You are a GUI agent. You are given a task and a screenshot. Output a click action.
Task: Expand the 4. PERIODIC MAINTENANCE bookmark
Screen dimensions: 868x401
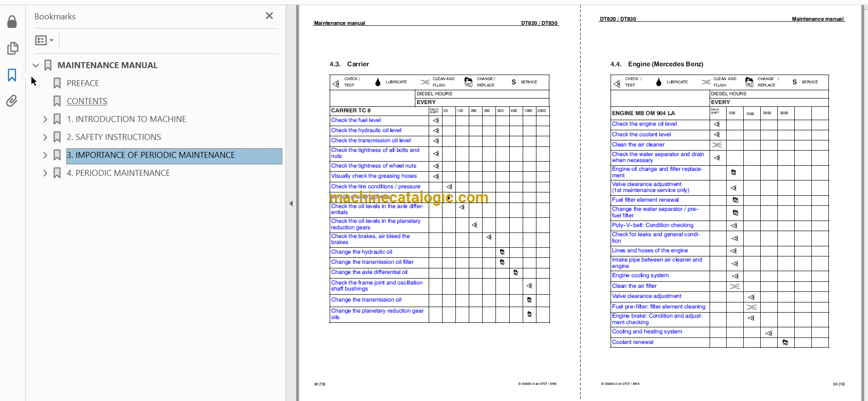coord(45,173)
